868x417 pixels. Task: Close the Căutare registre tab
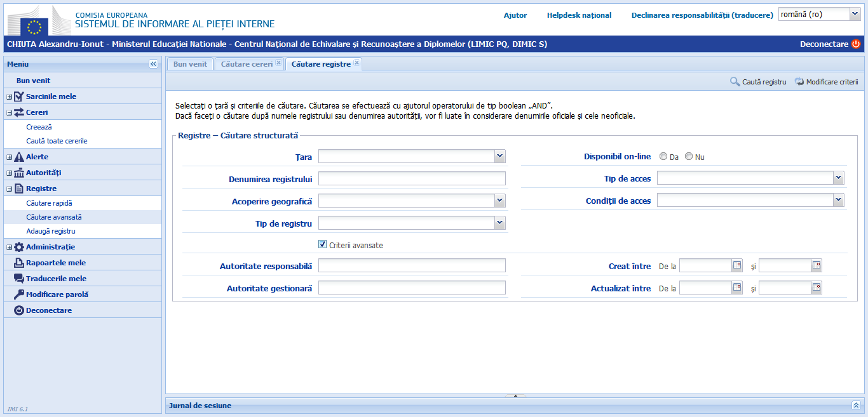[356, 63]
